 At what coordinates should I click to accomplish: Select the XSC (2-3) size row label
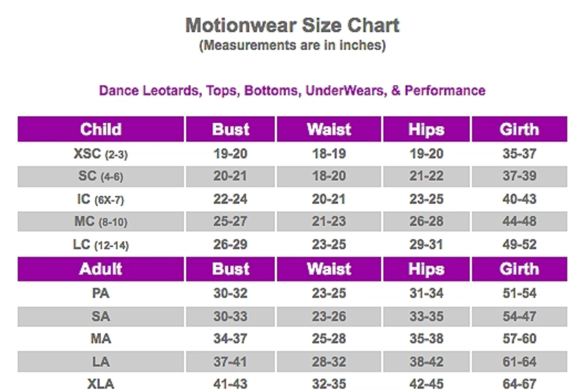click(x=100, y=154)
